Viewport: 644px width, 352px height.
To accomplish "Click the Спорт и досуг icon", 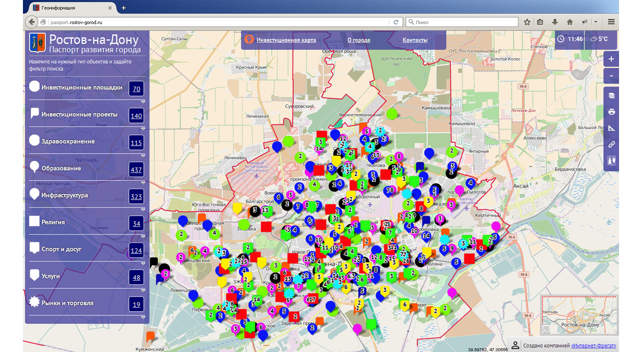I will click(x=35, y=249).
